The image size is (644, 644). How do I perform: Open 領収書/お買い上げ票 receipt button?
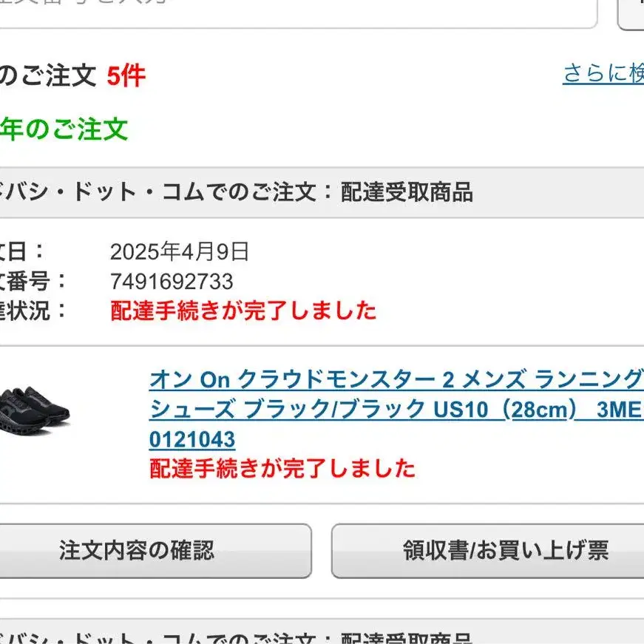point(488,550)
